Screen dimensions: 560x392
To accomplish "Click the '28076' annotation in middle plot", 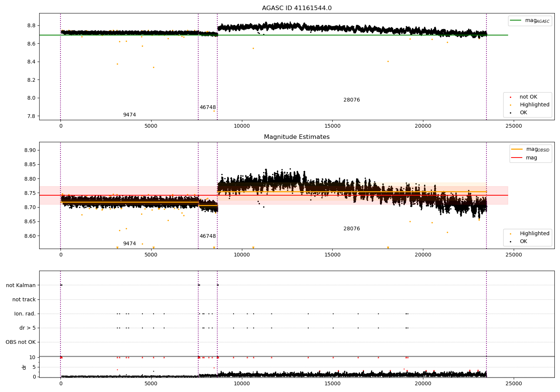I will [x=352, y=229].
